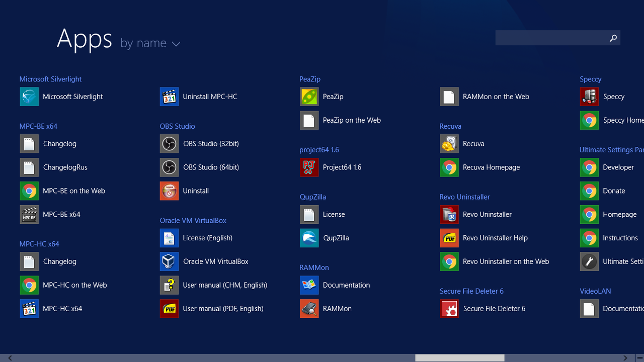This screenshot has width=644, height=362.
Task: Open the Recuva Homepage Chrome icon
Action: 449,167
